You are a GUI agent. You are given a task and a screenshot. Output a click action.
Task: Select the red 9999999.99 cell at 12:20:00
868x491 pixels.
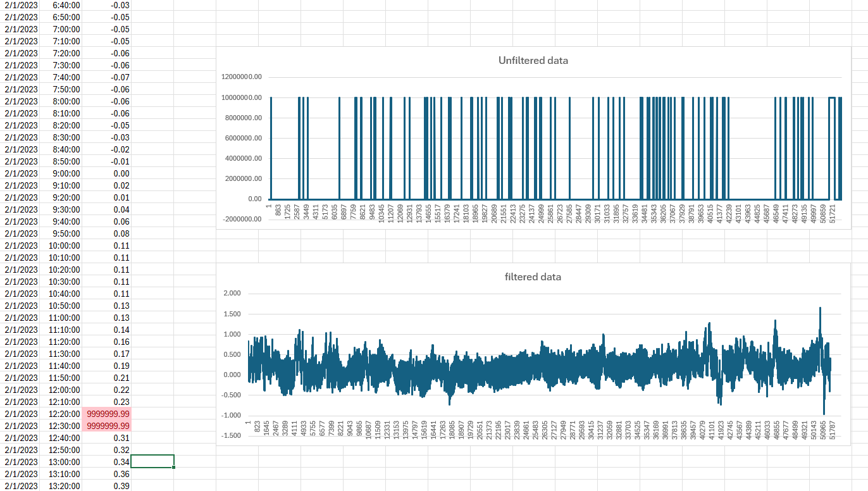[x=108, y=414]
